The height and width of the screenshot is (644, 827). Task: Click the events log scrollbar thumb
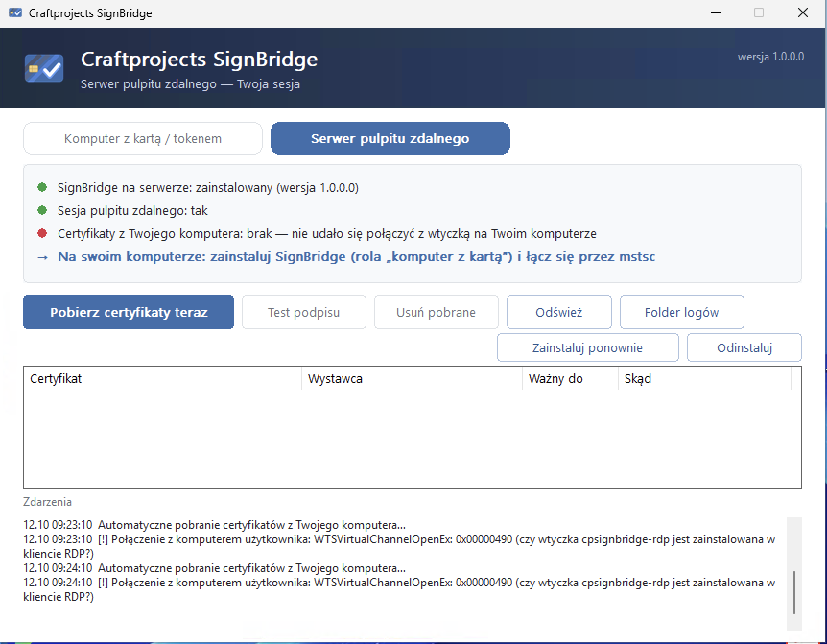pos(794,592)
